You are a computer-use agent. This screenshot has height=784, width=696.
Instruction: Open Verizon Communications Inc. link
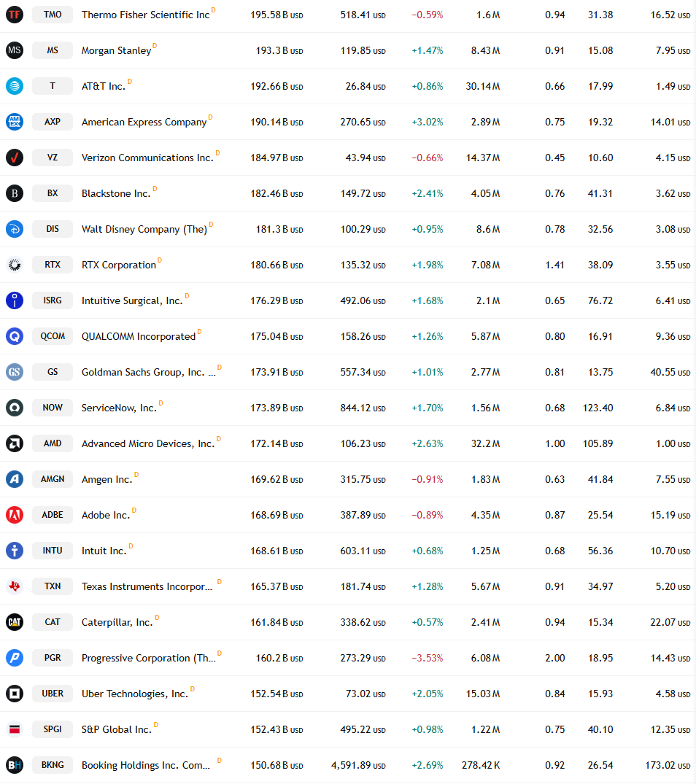[x=147, y=158]
